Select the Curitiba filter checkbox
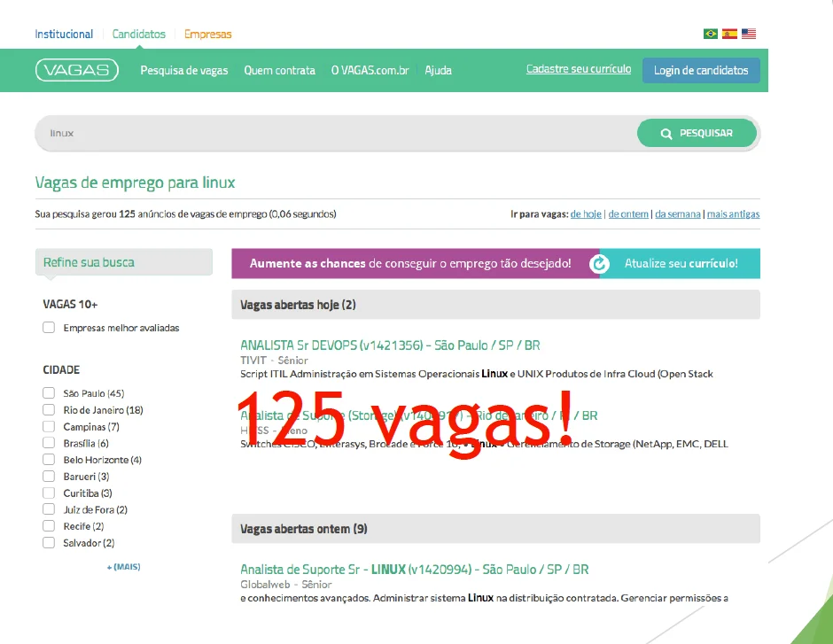This screenshot has height=644, width=833. (49, 493)
